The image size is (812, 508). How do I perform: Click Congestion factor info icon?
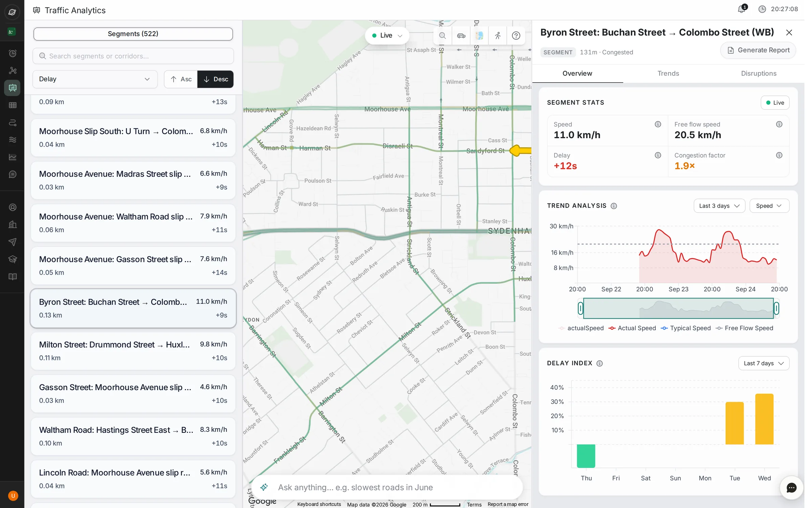(x=779, y=155)
